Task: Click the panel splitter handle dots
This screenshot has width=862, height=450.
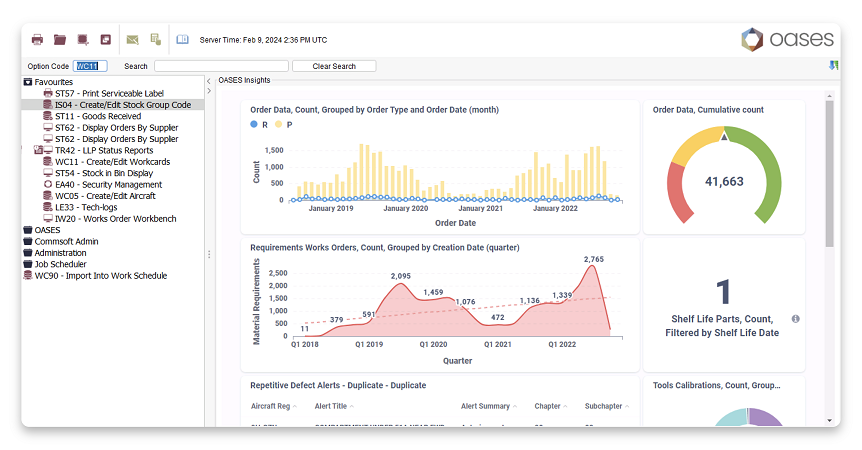Action: [209, 254]
